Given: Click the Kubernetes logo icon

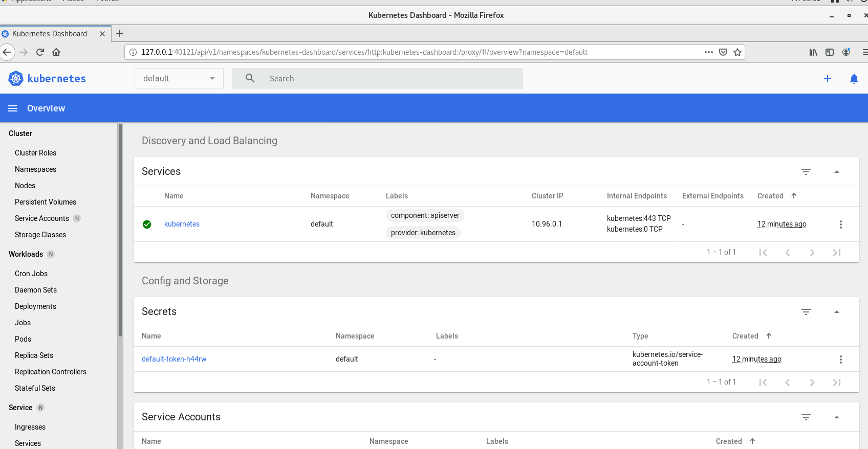Looking at the screenshot, I should (16, 78).
